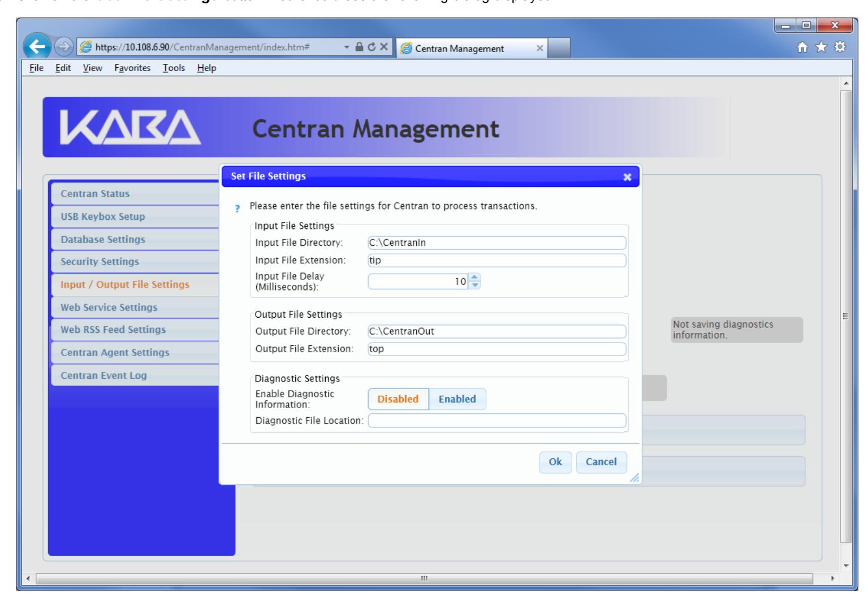Image resolution: width=868 pixels, height=598 pixels.
Task: Open the browser Tools gear icon
Action: 840,47
